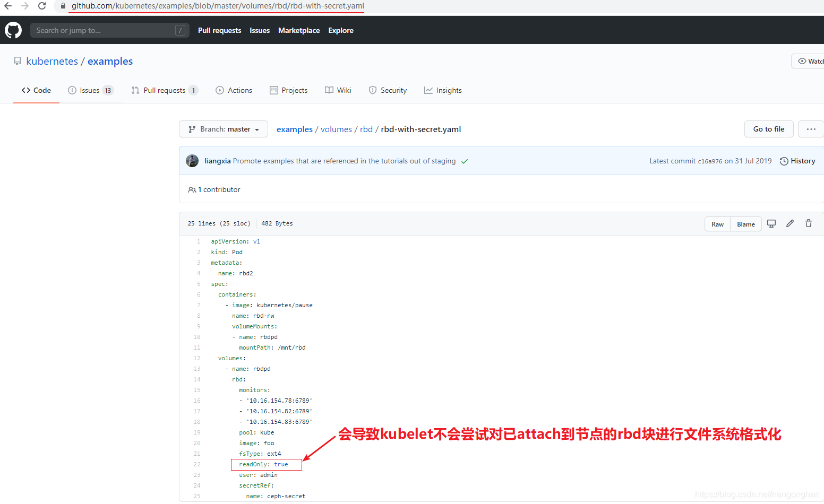This screenshot has height=504, width=824.
Task: Click the browser back arrow
Action: coord(8,6)
